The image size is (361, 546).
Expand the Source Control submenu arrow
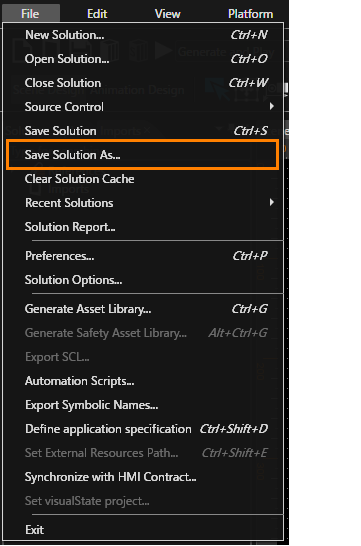coord(272,107)
